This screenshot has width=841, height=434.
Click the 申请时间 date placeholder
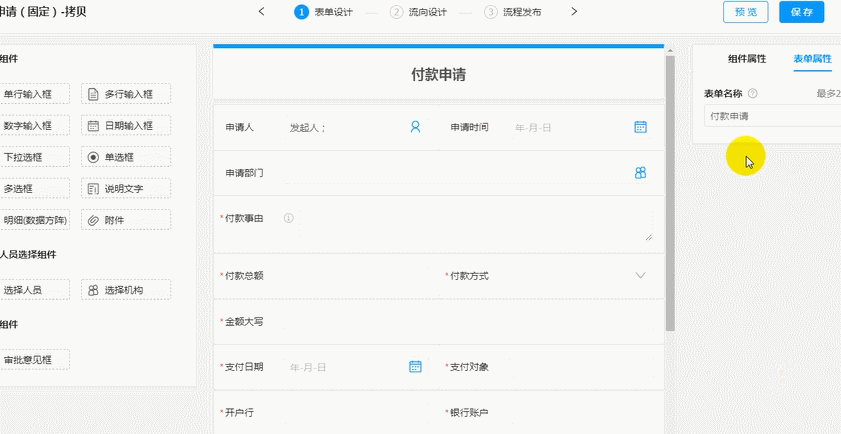coord(533,128)
